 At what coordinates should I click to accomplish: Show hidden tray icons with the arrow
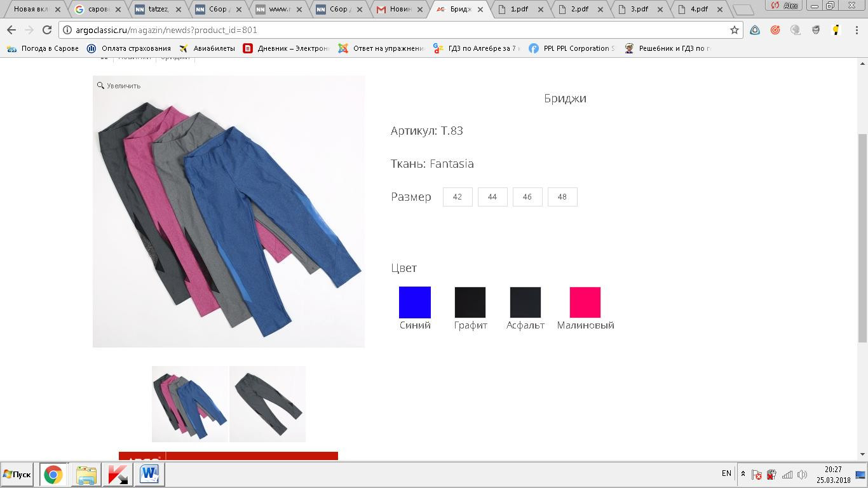click(x=743, y=474)
